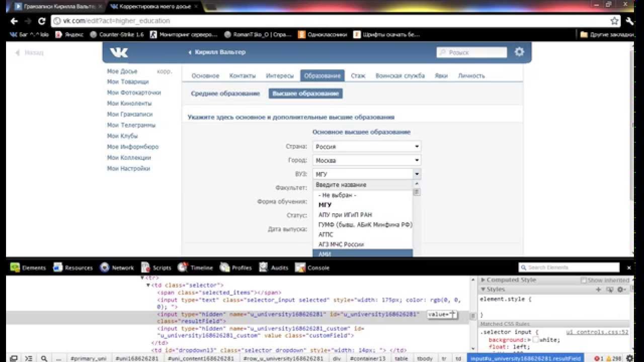Screen dimensions: 644x362
Task: Open the Страна dropdown showing Россия
Action: click(367, 147)
